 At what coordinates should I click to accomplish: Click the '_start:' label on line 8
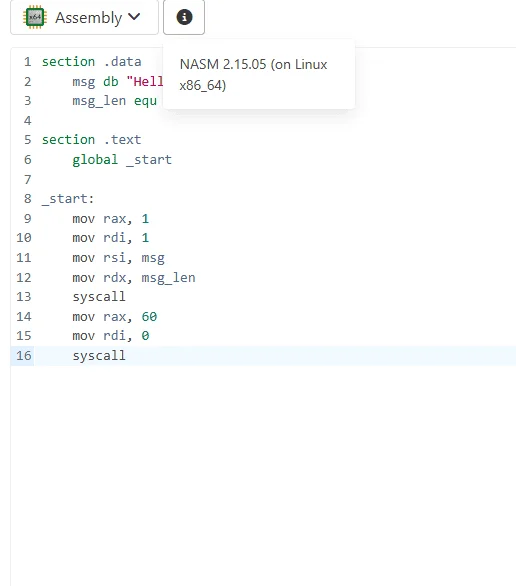(x=68, y=199)
